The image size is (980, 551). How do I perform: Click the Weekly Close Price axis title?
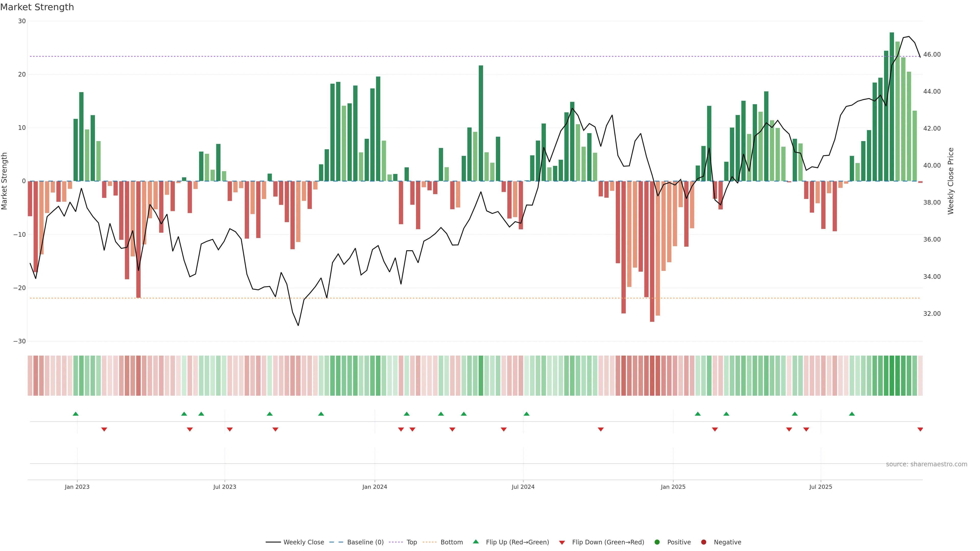click(x=951, y=181)
